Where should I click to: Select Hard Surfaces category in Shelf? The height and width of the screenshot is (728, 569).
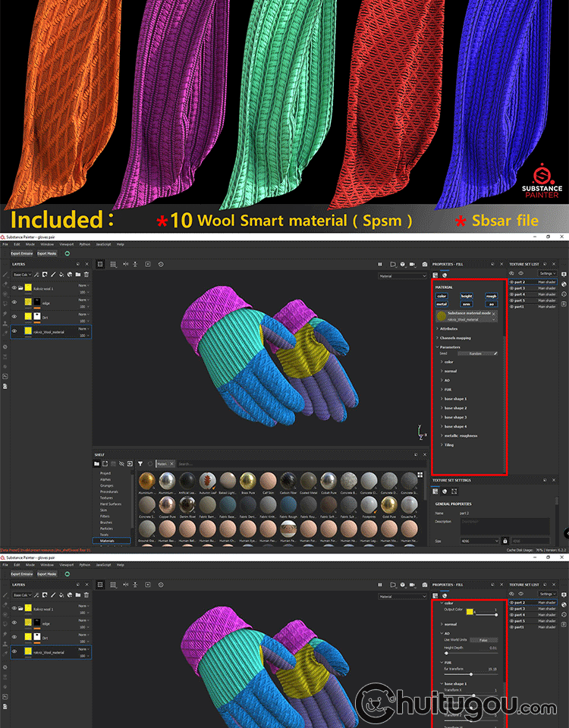coord(111,504)
